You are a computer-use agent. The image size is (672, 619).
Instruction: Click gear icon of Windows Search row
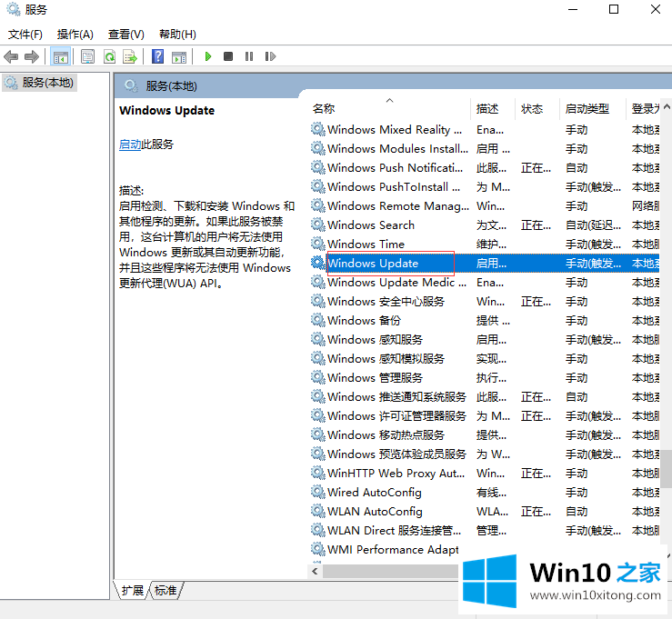[317, 225]
